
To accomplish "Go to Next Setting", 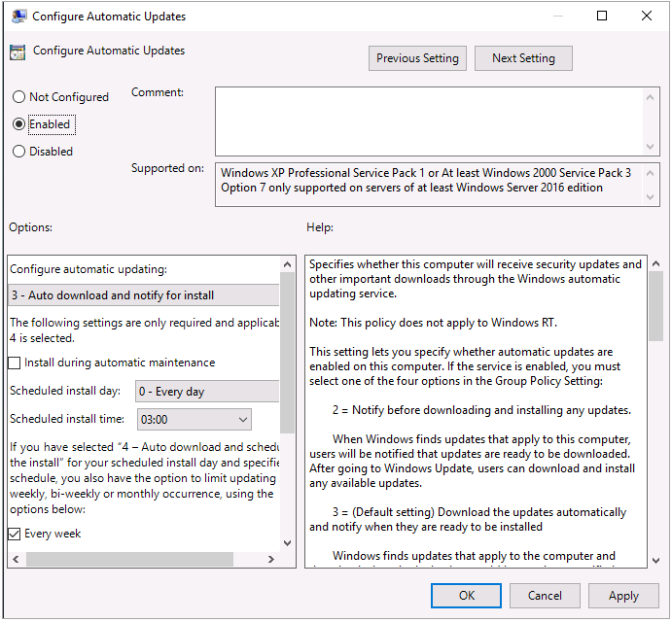I will tap(523, 58).
